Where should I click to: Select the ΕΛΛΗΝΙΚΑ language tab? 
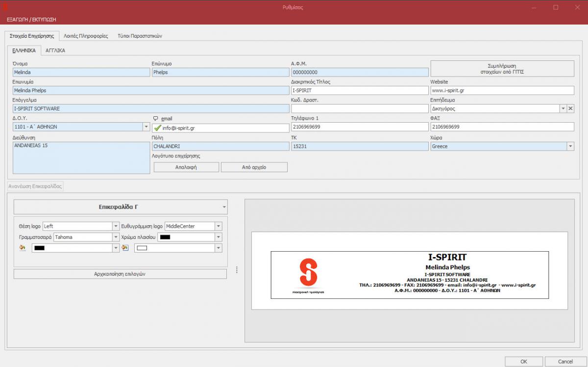pyautogui.click(x=24, y=50)
